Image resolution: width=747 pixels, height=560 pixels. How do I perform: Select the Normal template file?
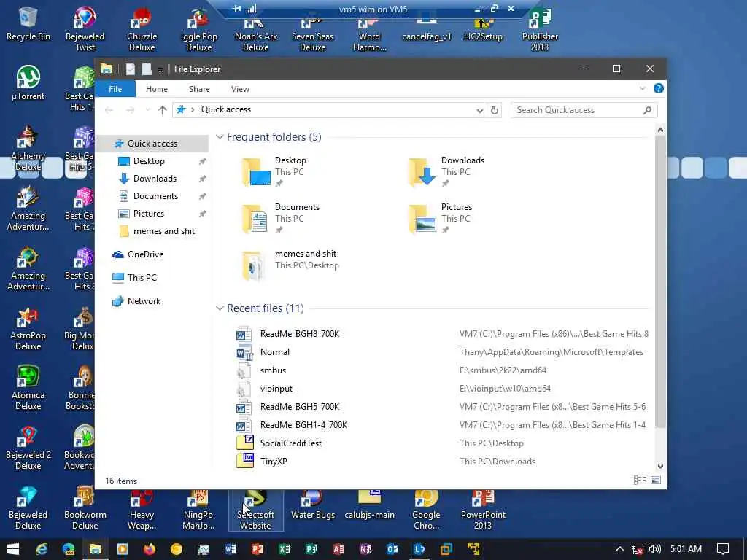[x=275, y=352]
